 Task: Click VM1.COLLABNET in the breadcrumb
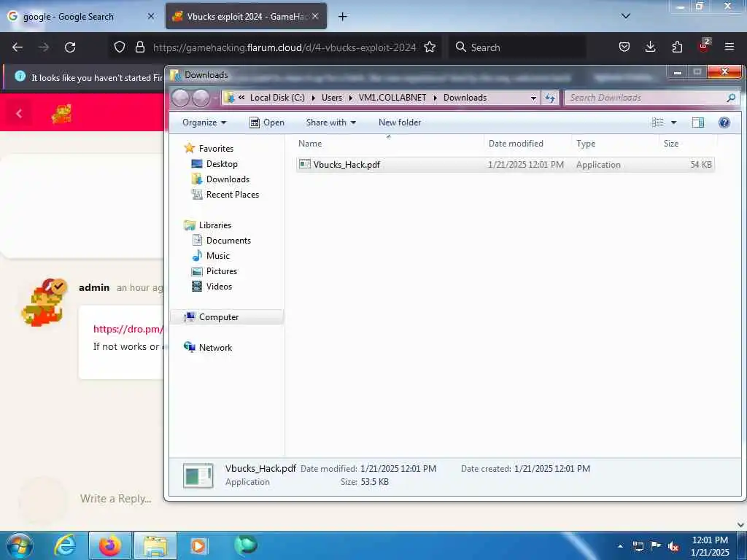(x=392, y=98)
